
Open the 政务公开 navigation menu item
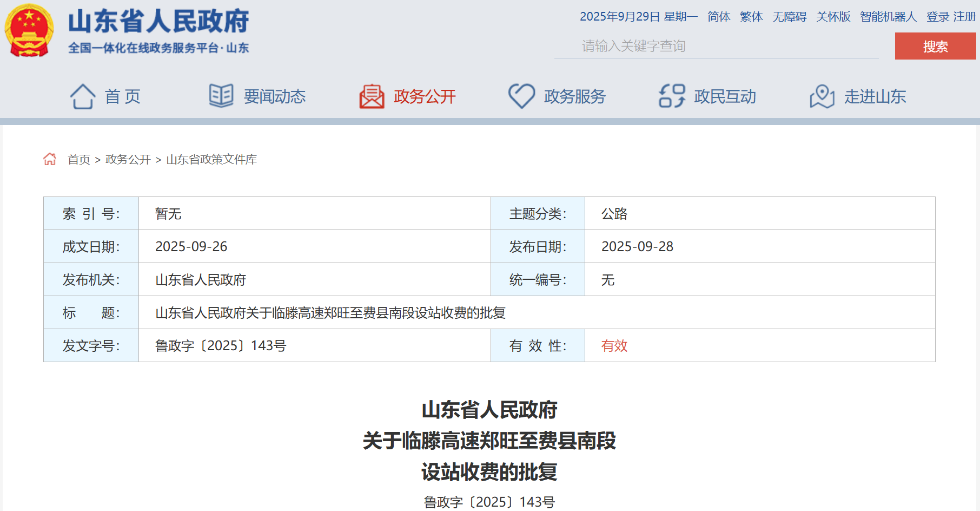pos(425,96)
